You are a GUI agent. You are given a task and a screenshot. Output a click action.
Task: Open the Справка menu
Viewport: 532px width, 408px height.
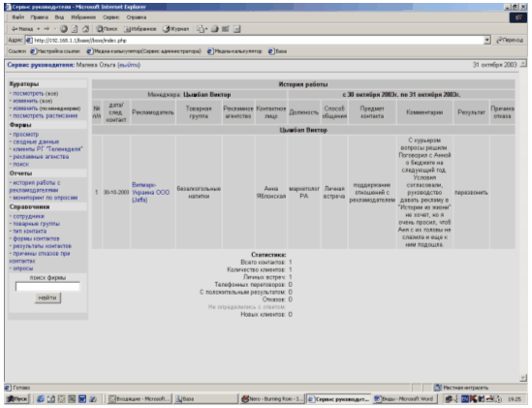point(137,17)
